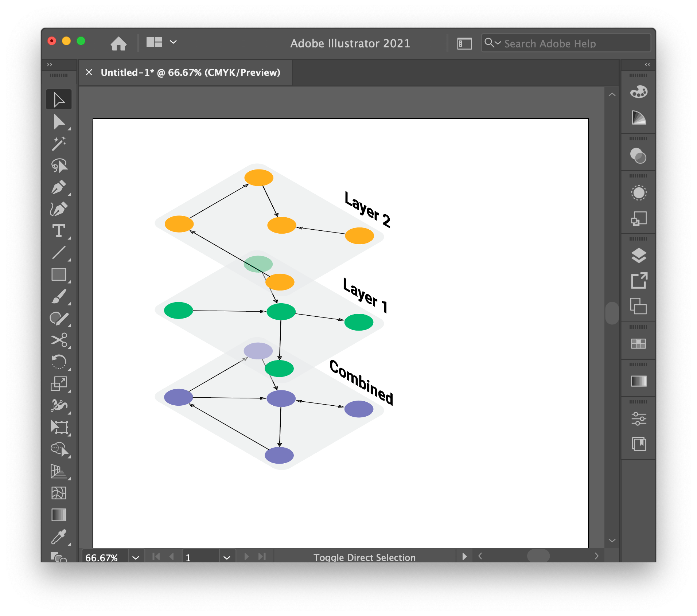Go to the previous artboard

pyautogui.click(x=172, y=557)
